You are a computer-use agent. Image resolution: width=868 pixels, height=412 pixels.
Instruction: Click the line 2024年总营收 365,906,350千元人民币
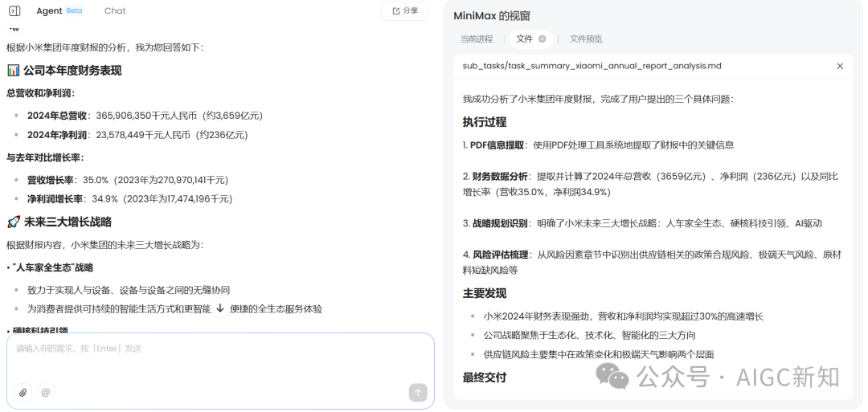coord(145,116)
